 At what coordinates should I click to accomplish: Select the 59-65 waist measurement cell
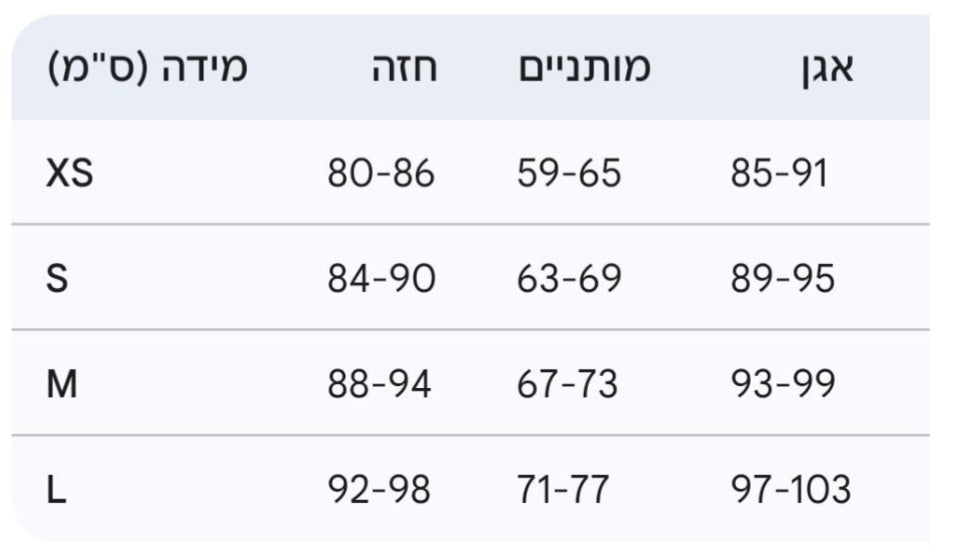click(569, 174)
